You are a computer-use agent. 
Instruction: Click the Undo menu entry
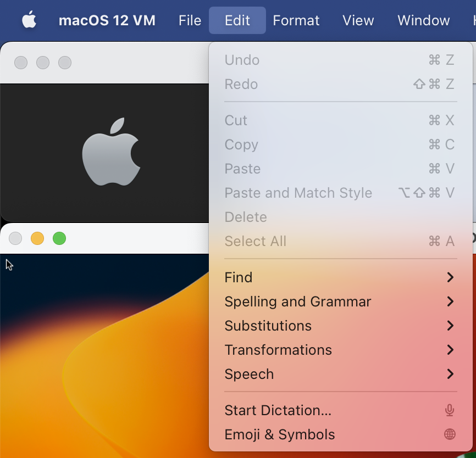341,60
